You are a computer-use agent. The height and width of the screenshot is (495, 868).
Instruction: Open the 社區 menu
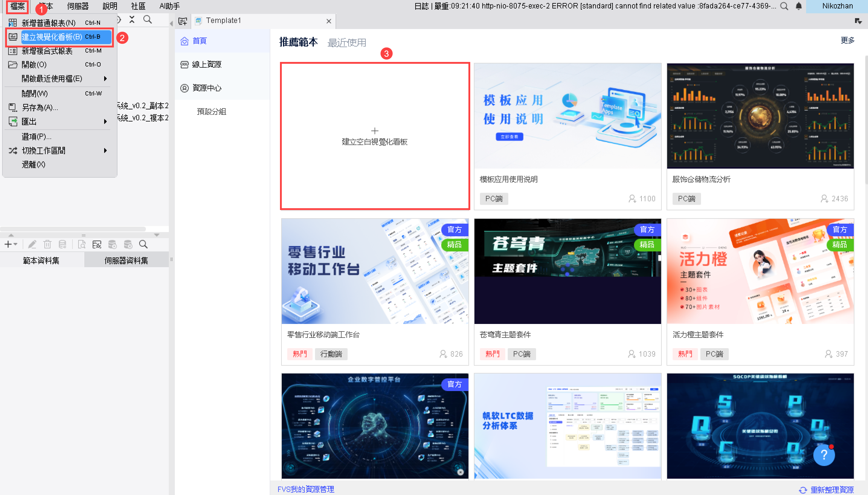(138, 6)
